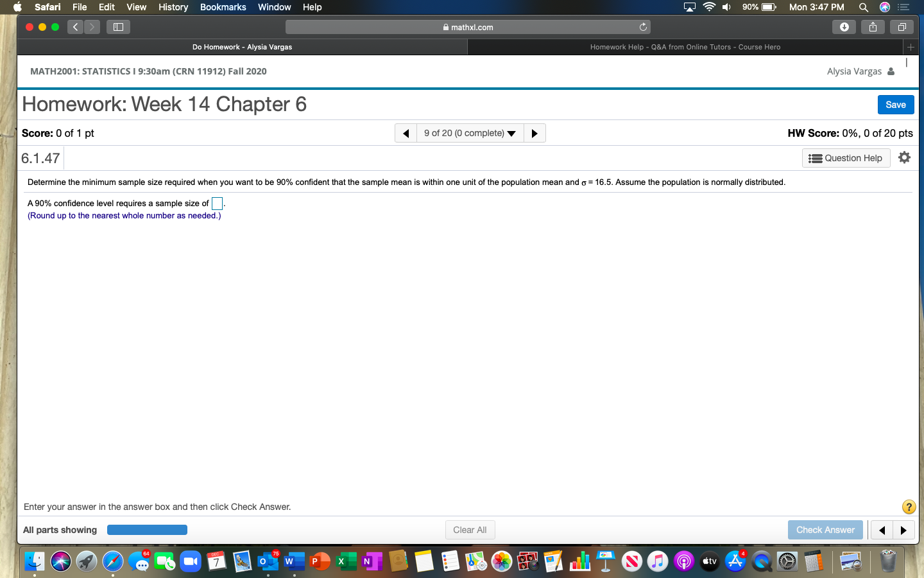
Task: Open Zoom from the dock
Action: (x=191, y=561)
